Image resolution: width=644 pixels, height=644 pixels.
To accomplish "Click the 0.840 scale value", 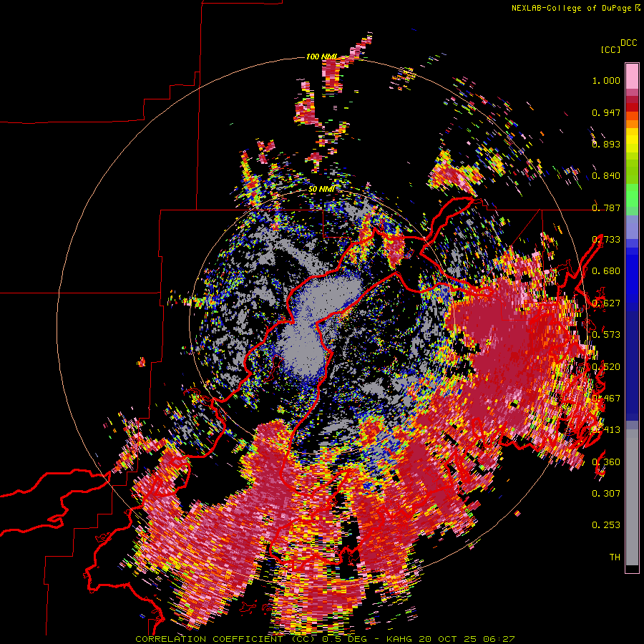I will (606, 176).
